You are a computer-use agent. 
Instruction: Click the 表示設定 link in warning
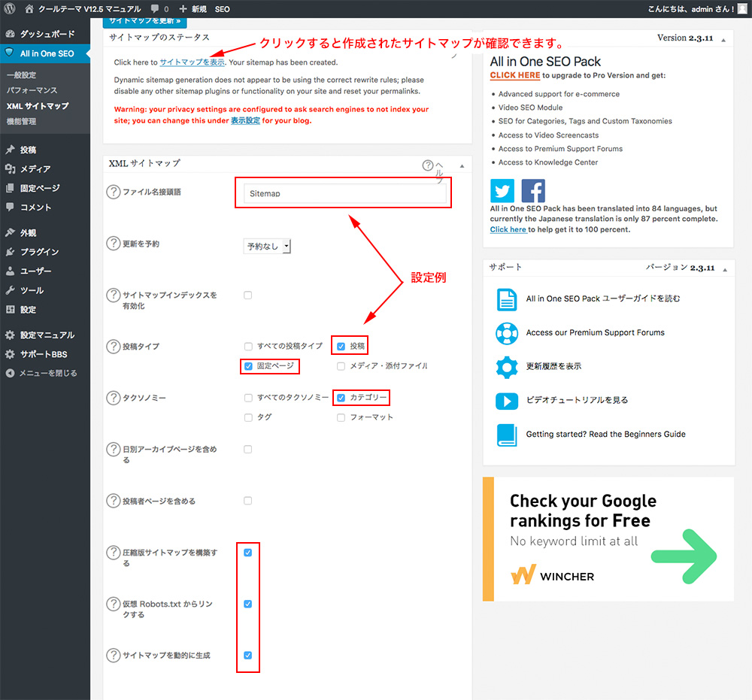(x=246, y=120)
